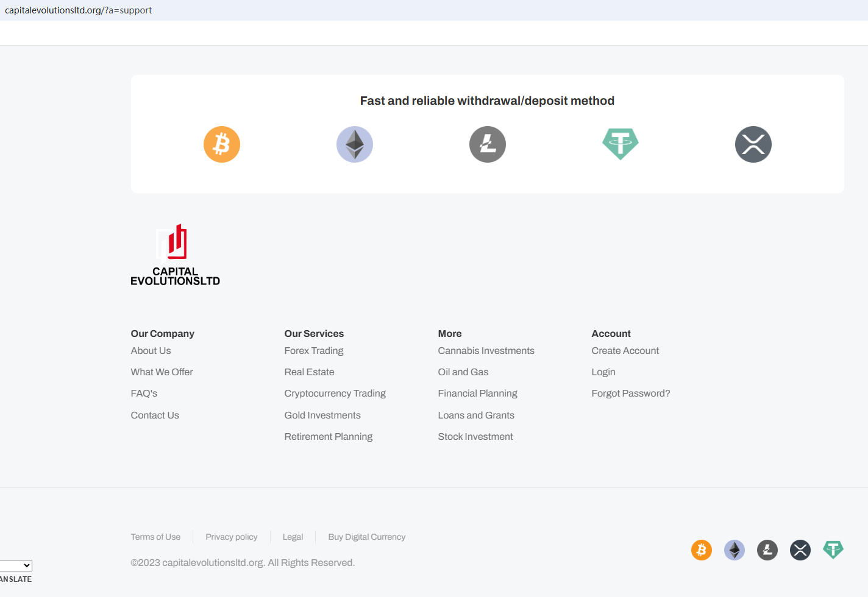Screen dimensions: 868x597
Task: Visit the Contact Us page
Action: (x=155, y=415)
